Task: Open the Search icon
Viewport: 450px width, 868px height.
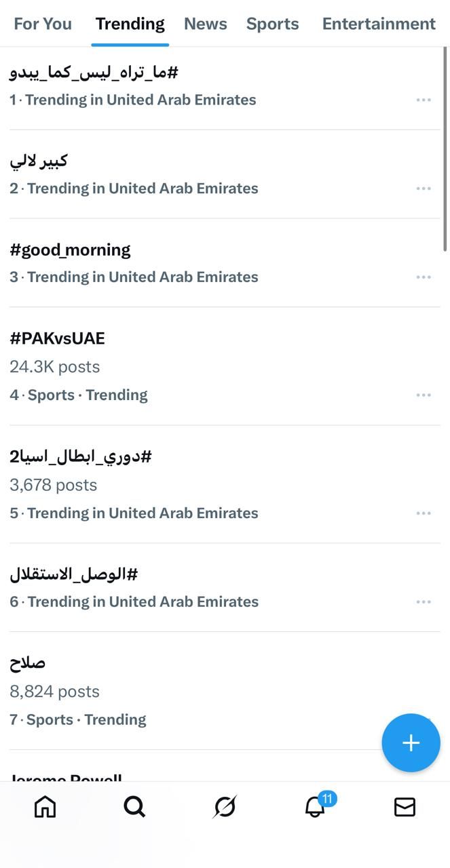Action: 134,807
